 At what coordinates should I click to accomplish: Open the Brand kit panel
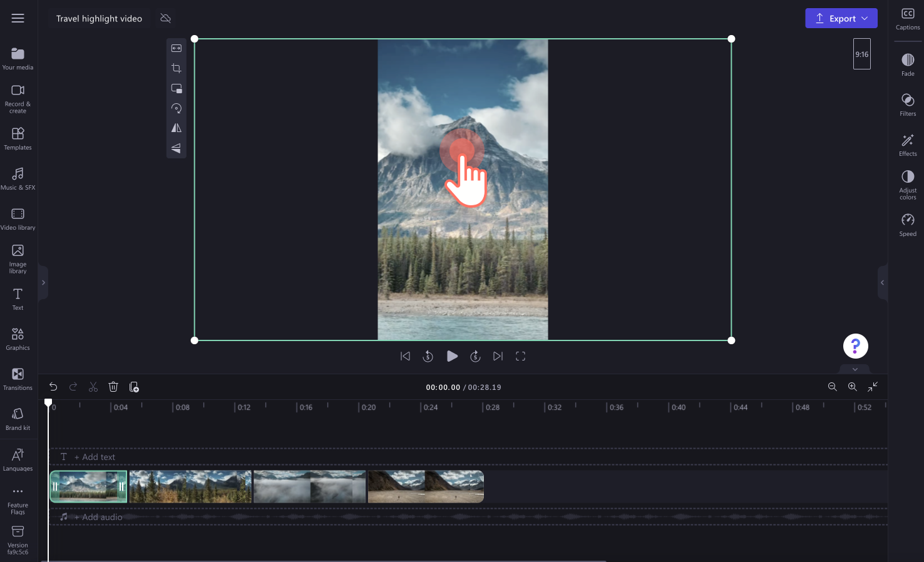pyautogui.click(x=18, y=419)
